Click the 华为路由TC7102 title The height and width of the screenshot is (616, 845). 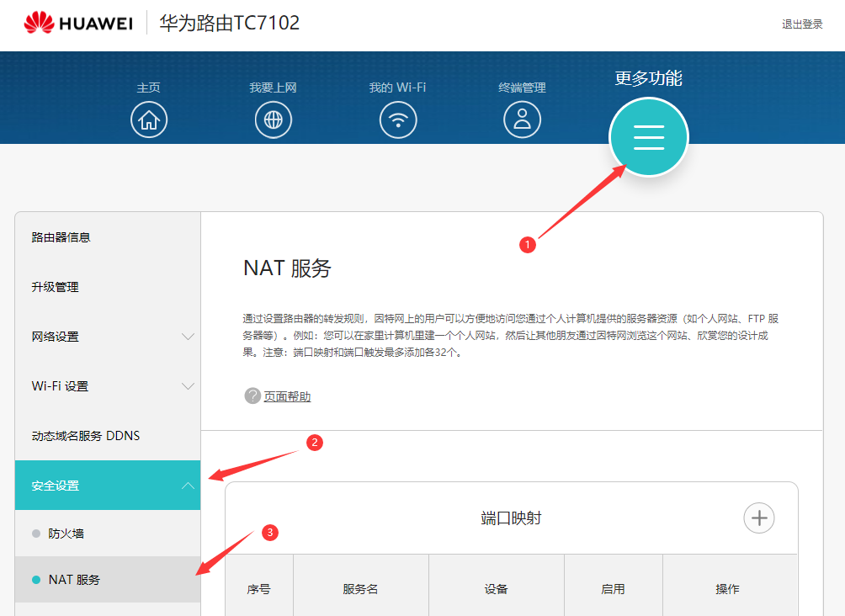[229, 23]
